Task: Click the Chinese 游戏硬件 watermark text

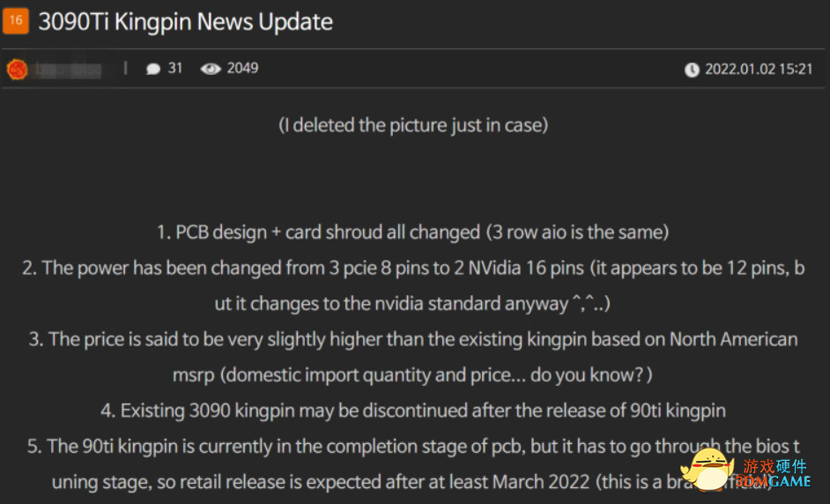Action: 775,466
